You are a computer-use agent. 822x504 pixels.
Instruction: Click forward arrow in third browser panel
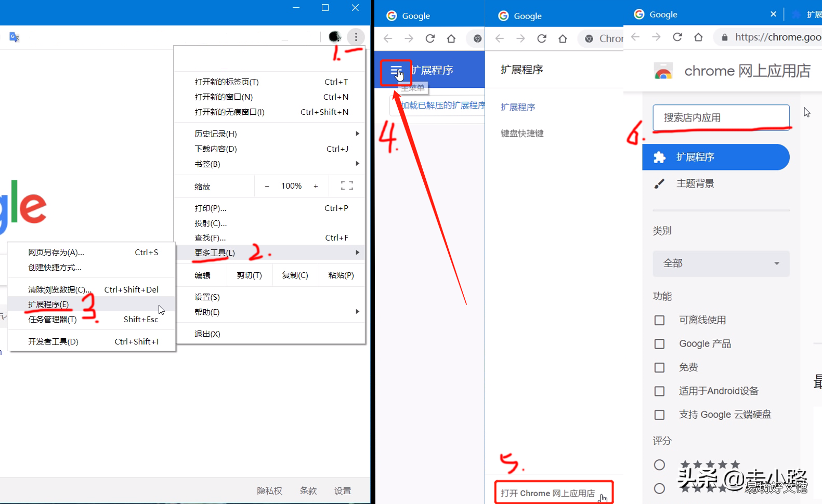coord(520,38)
